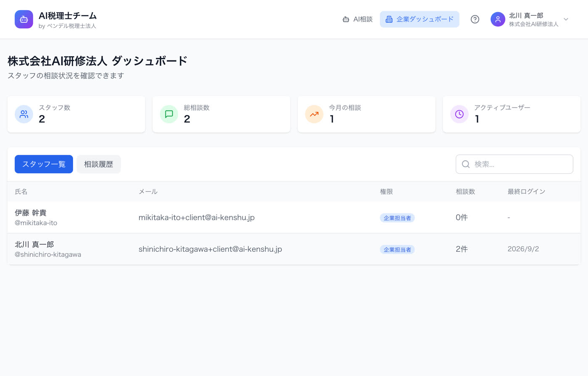Click the @mikitaka-ito username

coord(36,223)
